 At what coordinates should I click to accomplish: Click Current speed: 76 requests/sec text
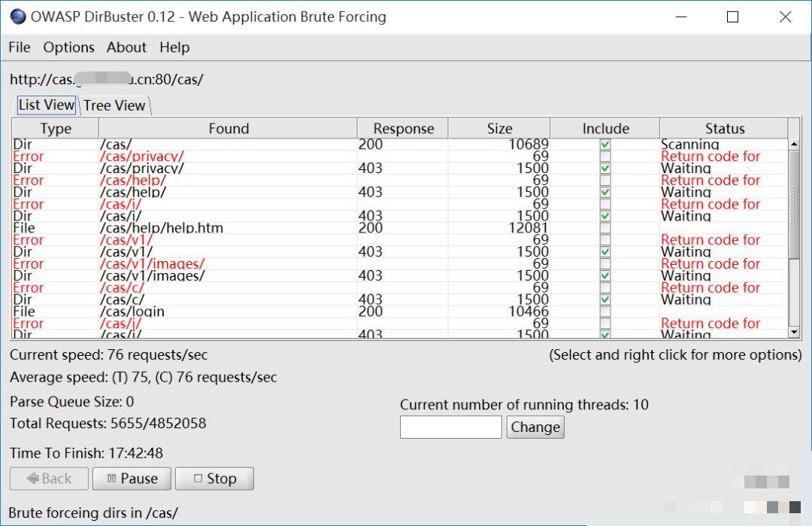pyautogui.click(x=109, y=355)
